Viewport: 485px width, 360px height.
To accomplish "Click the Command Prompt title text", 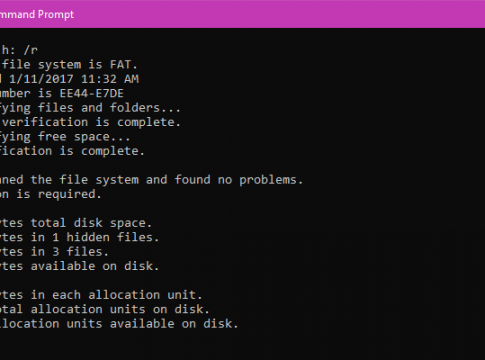I will pos(37,14).
